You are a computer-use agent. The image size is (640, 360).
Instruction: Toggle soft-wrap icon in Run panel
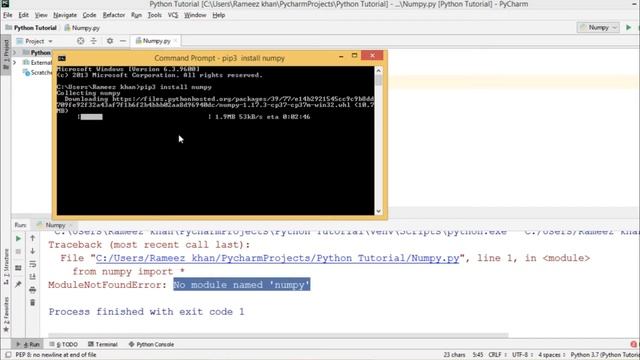(x=33, y=264)
